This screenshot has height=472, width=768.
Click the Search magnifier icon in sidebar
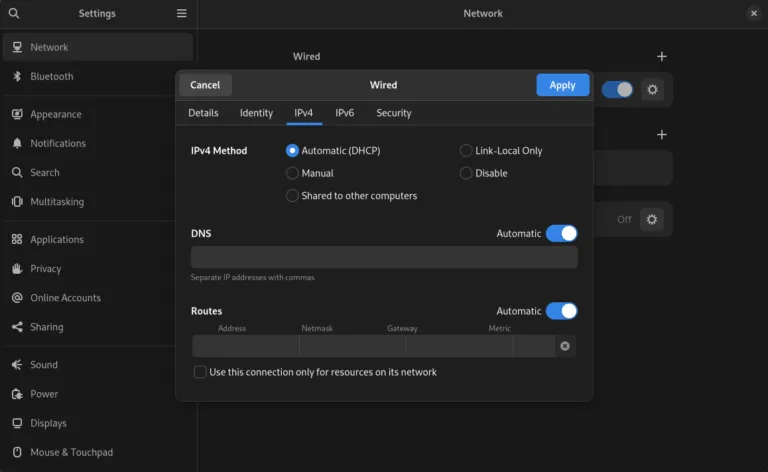click(17, 172)
